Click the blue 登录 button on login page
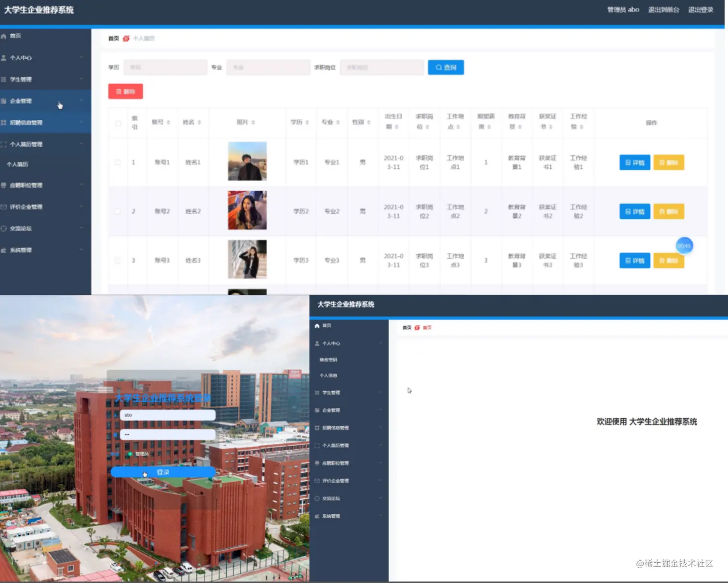 click(163, 472)
